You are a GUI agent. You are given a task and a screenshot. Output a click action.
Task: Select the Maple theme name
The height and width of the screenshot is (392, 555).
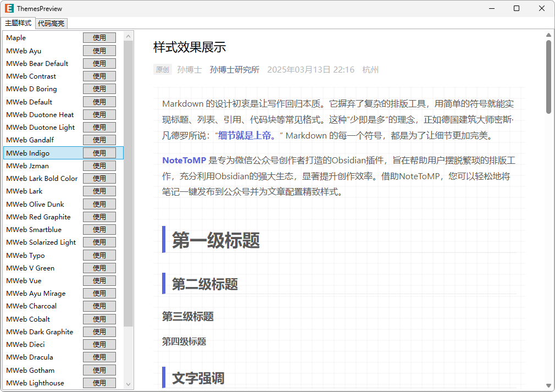16,37
